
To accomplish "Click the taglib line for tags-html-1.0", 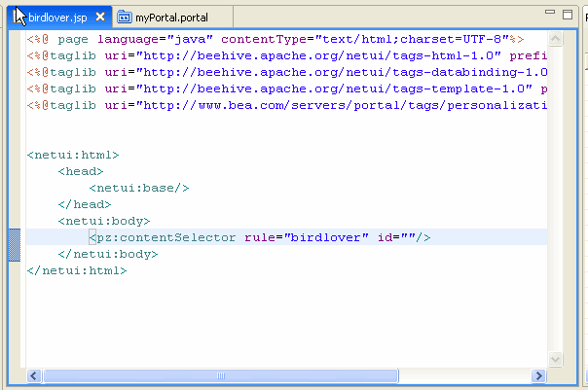I will 287,55.
